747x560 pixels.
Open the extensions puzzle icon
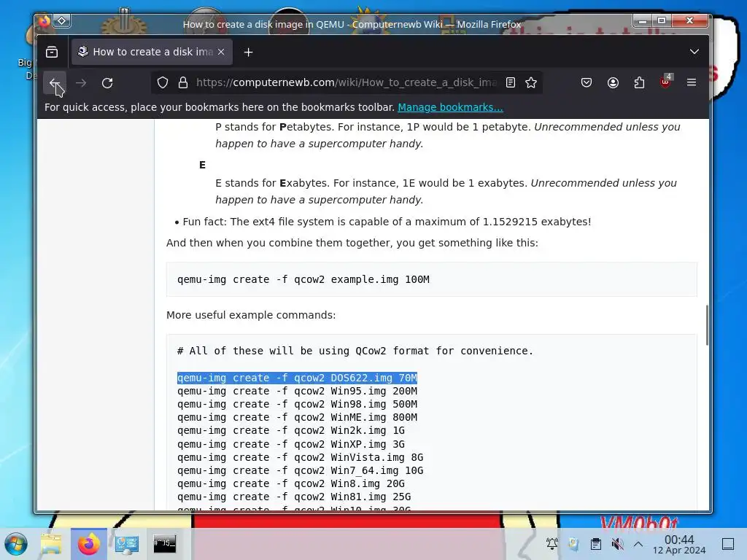point(639,83)
